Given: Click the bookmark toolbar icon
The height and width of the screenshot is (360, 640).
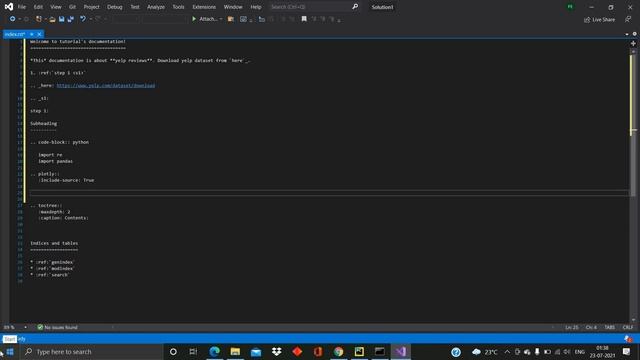Looking at the screenshot, I should click(304, 19).
